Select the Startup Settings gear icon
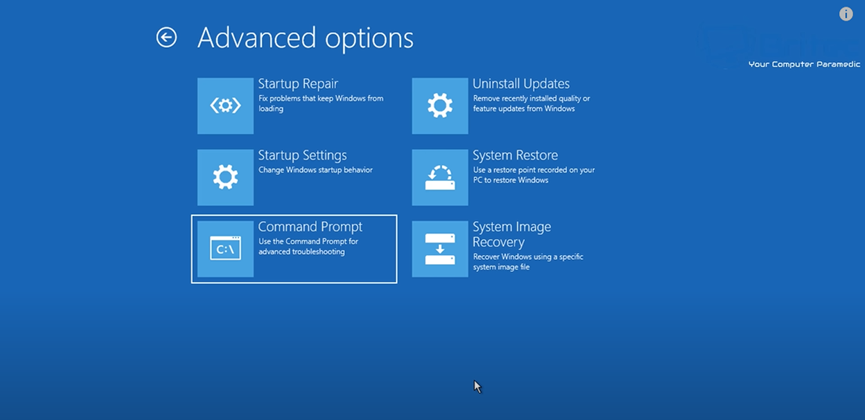 226,177
